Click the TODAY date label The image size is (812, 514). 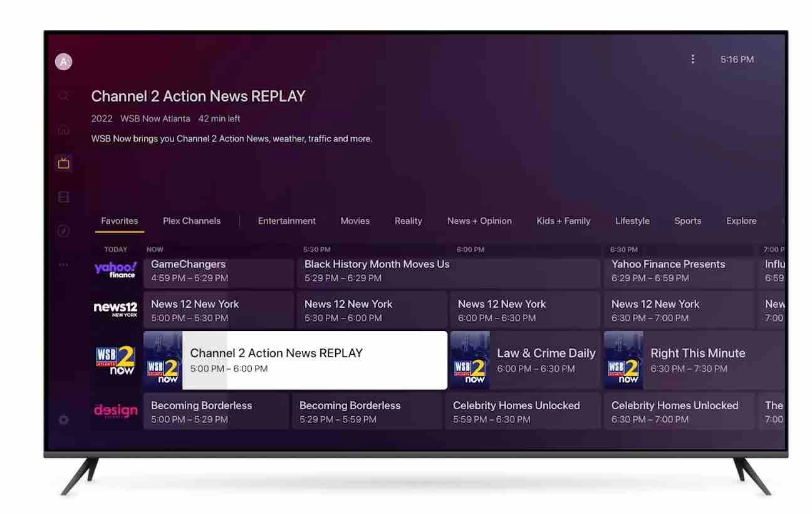116,249
